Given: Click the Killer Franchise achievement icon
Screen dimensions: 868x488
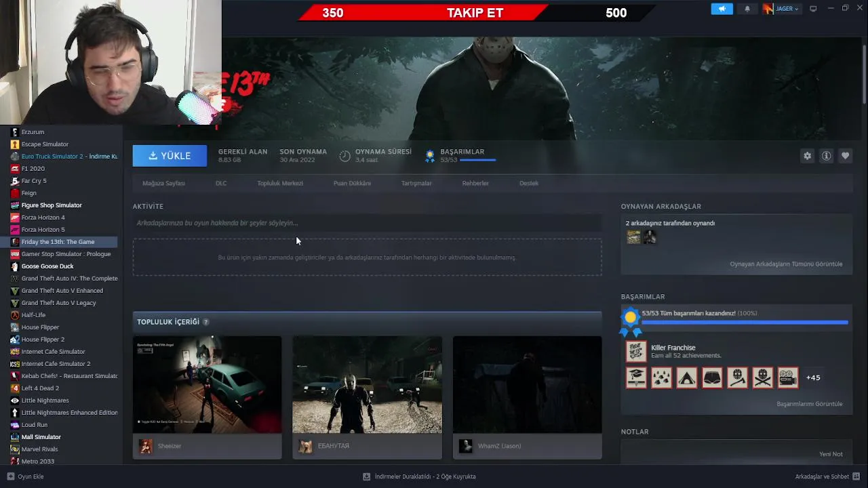Looking at the screenshot, I should [636, 351].
